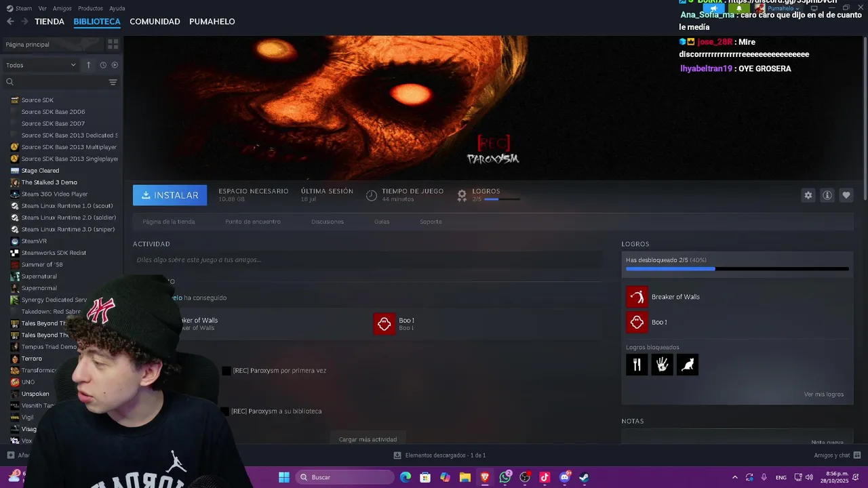868x488 pixels.
Task: Open the advanced library filters icon
Action: (113, 82)
